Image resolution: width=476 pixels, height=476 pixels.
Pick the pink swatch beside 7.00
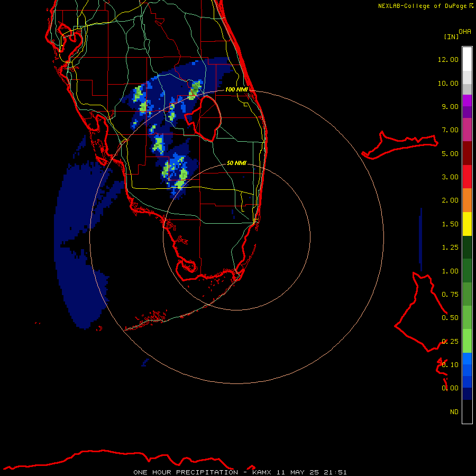point(467,130)
